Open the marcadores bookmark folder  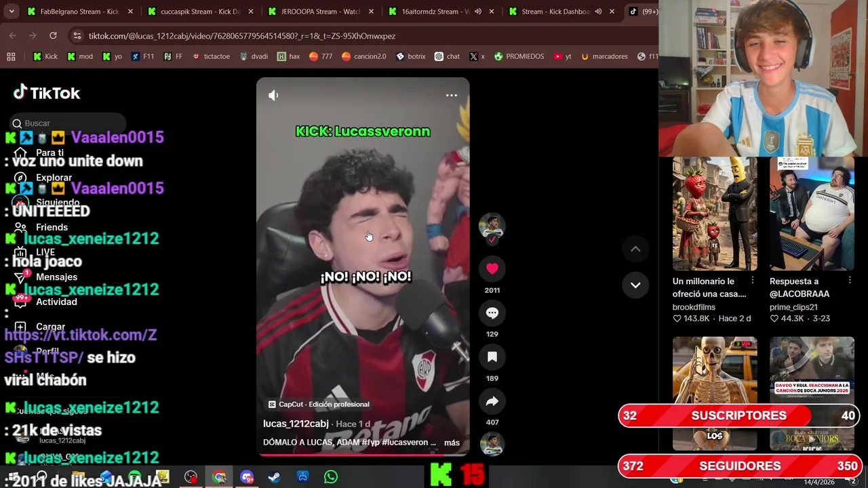pos(604,56)
